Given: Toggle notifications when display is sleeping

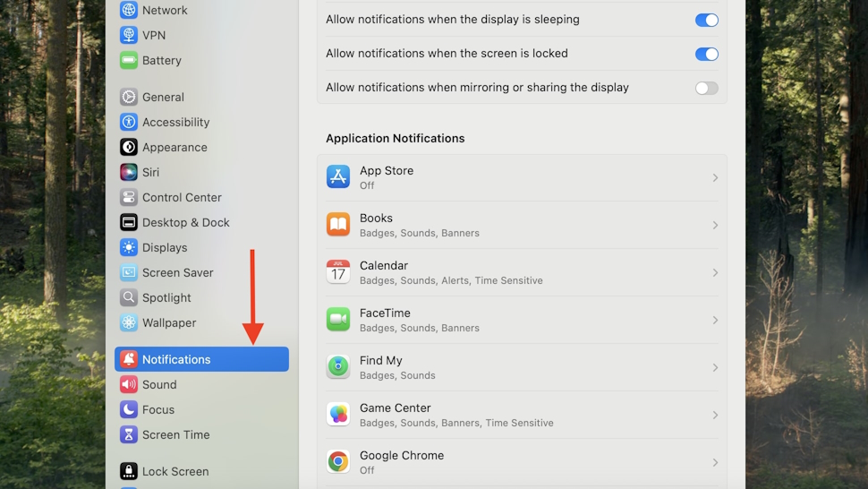Looking at the screenshot, I should 706,20.
